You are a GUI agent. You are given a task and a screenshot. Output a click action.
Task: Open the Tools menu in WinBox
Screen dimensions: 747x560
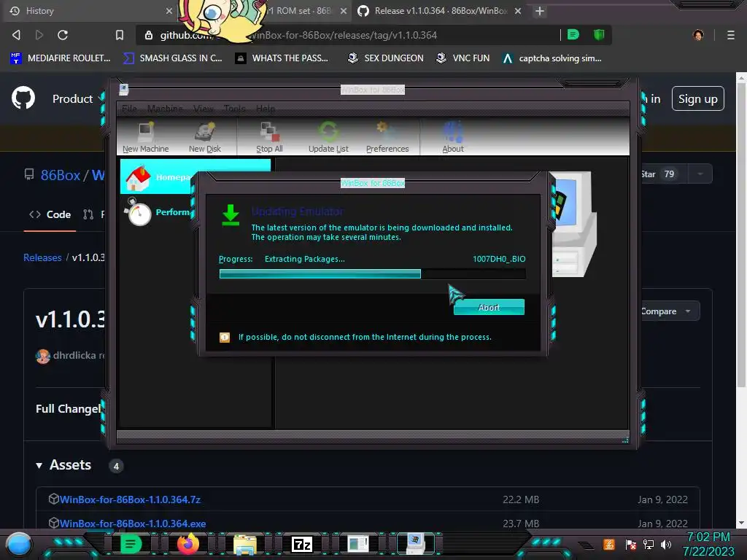pyautogui.click(x=234, y=109)
